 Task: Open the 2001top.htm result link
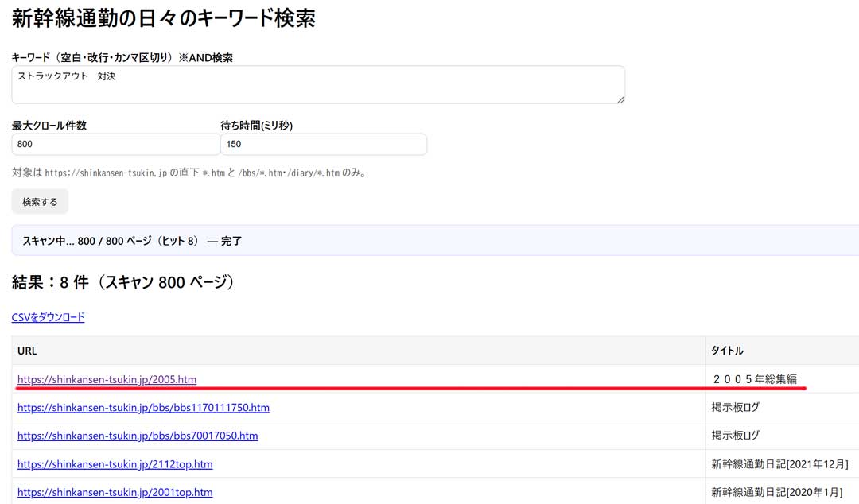point(115,492)
